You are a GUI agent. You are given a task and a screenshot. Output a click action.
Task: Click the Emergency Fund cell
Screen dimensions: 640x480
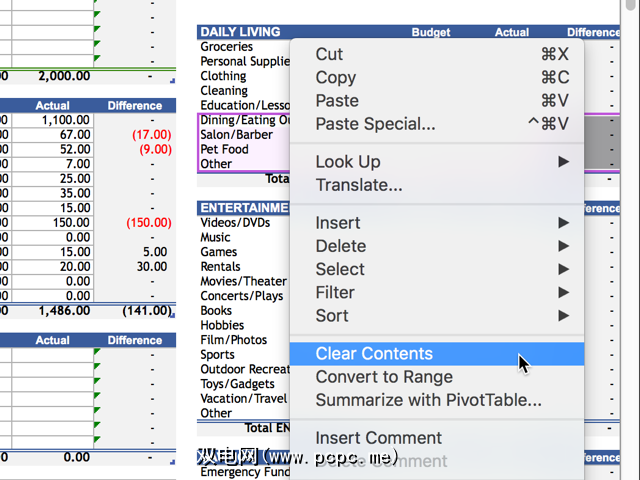coord(245,472)
